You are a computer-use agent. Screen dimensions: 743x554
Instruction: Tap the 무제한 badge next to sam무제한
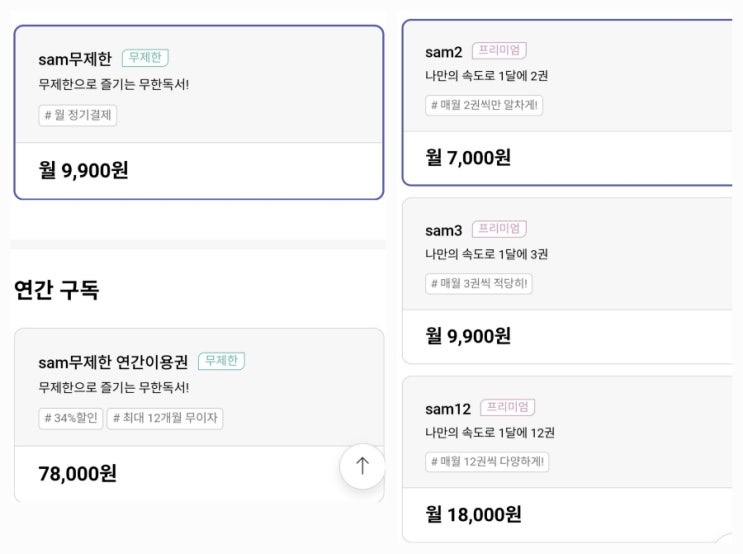(x=145, y=58)
